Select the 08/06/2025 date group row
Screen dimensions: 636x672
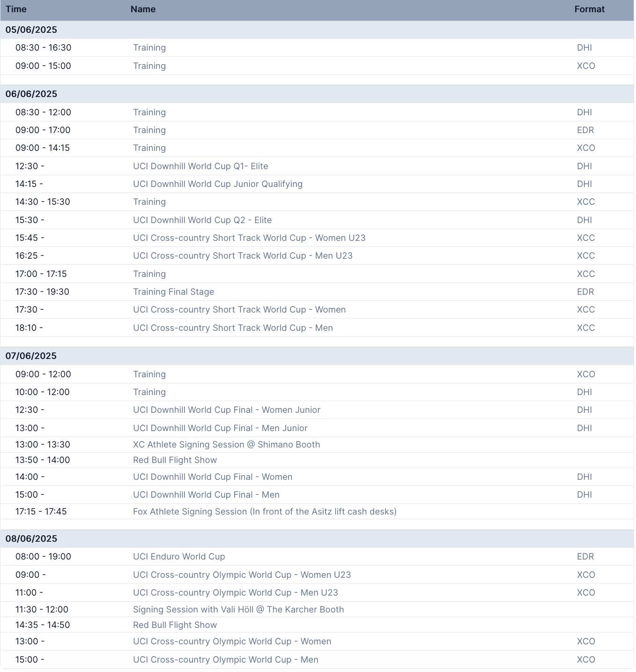[x=31, y=538]
